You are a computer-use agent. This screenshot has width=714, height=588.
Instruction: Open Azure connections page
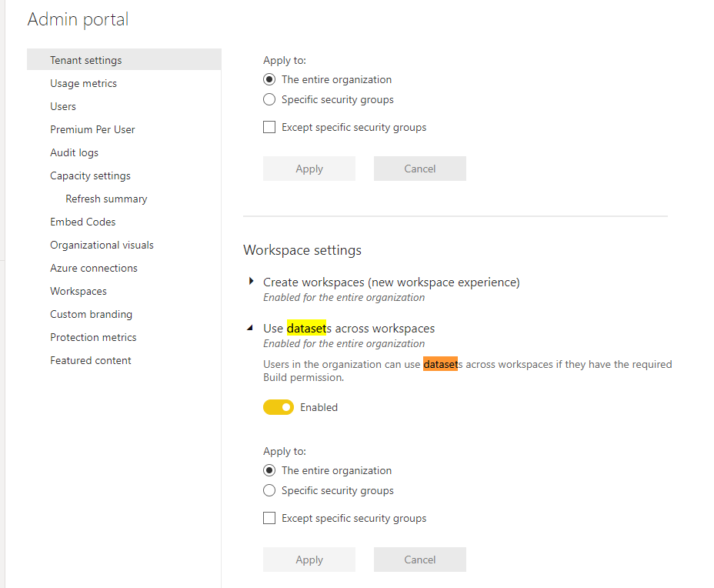94,268
